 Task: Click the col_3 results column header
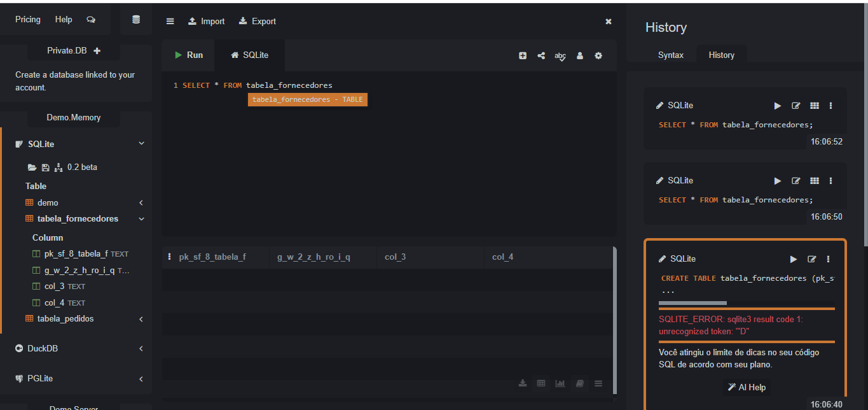430,257
